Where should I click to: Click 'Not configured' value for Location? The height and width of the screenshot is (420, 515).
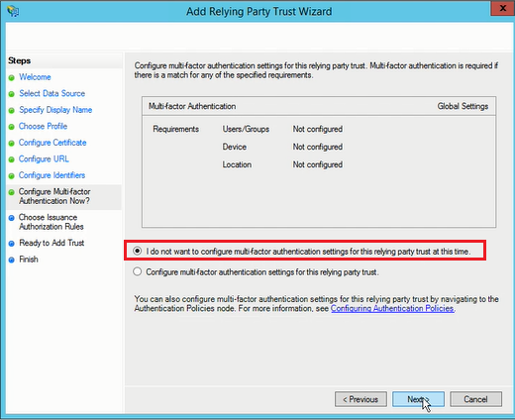click(x=318, y=164)
